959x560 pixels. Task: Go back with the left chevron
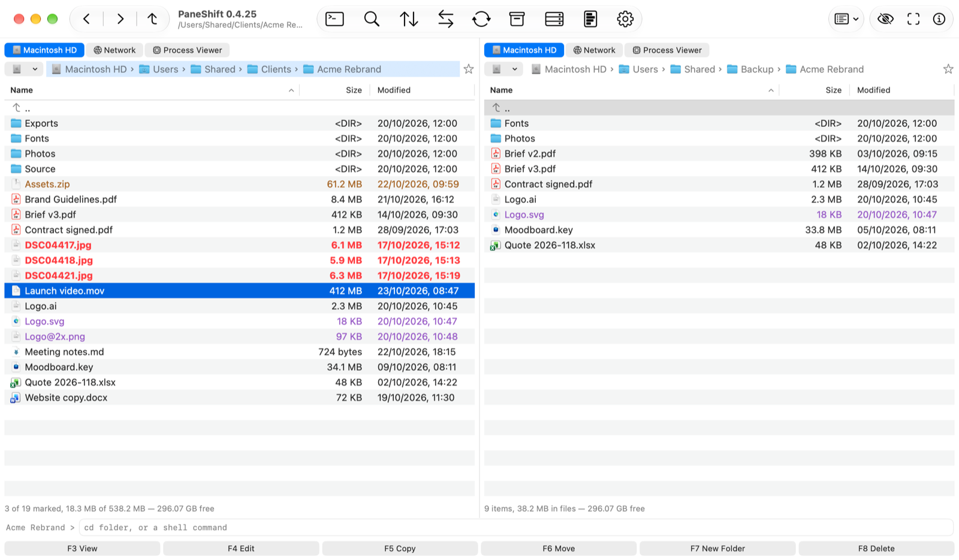87,19
